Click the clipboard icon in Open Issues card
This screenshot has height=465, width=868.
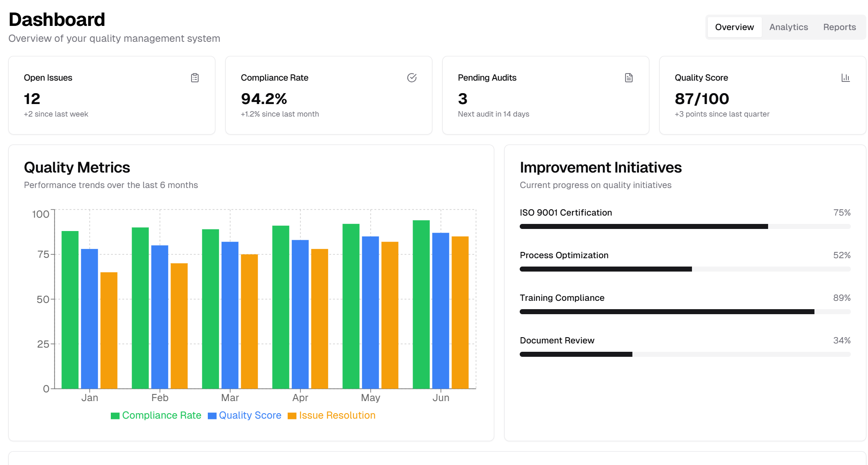click(x=195, y=78)
